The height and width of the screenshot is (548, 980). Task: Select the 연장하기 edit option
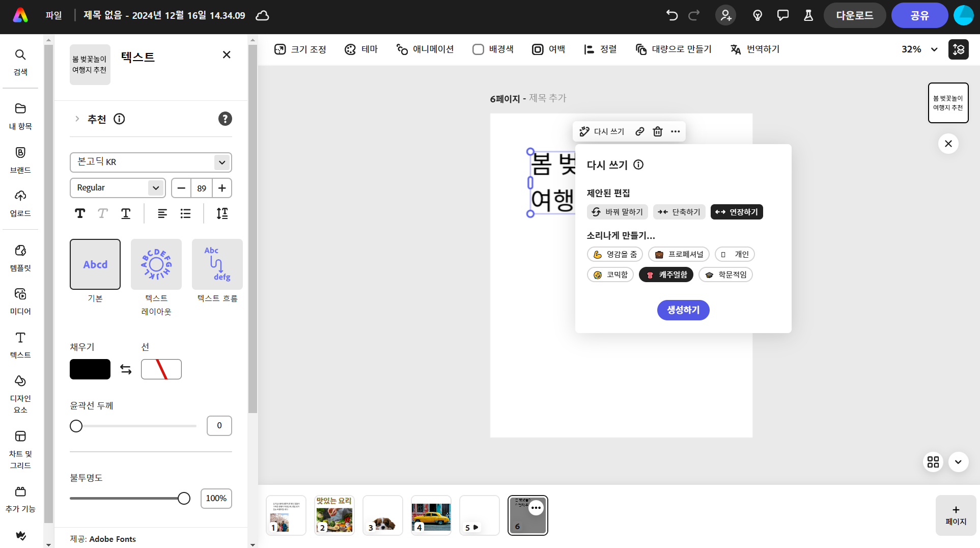coord(737,212)
